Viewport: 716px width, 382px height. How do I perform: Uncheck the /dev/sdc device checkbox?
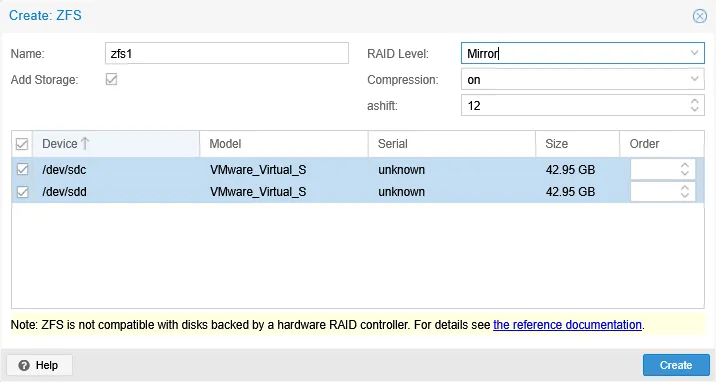tap(22, 169)
